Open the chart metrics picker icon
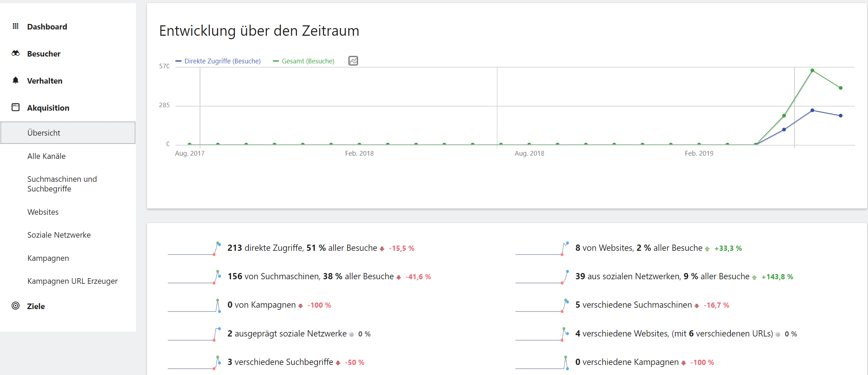The image size is (868, 375). tap(353, 61)
